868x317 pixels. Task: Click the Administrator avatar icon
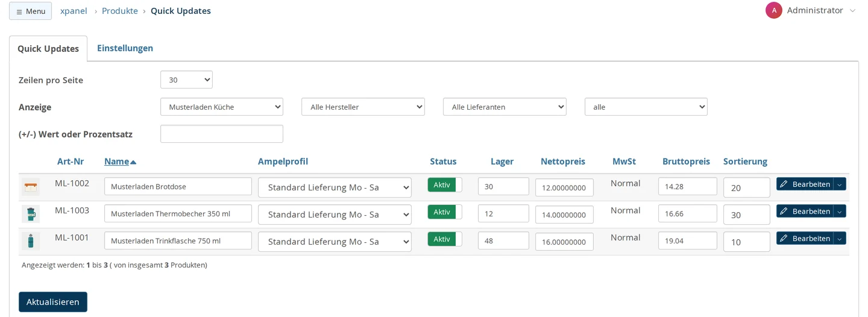click(x=774, y=10)
